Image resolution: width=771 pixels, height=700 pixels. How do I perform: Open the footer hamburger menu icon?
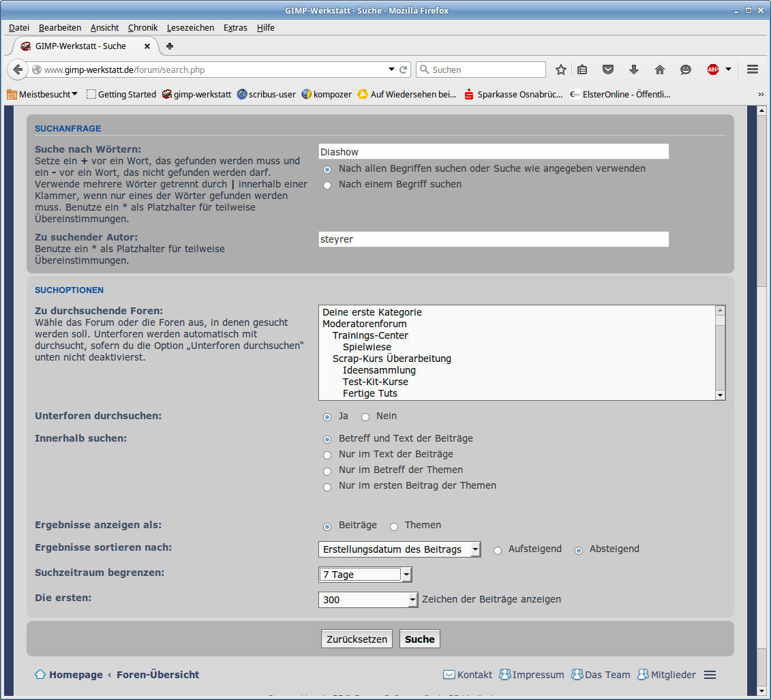[x=710, y=675]
